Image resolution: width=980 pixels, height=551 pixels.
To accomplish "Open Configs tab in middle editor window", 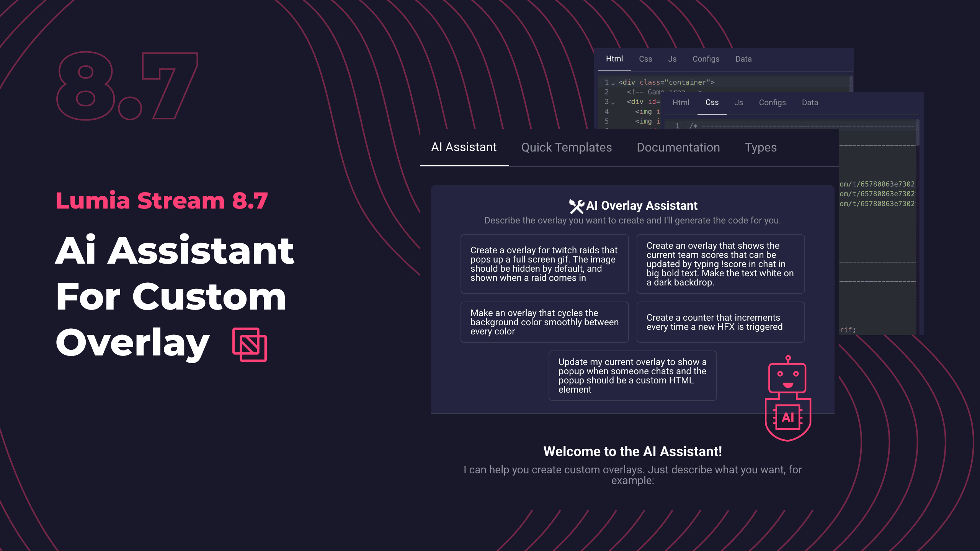I will [773, 103].
